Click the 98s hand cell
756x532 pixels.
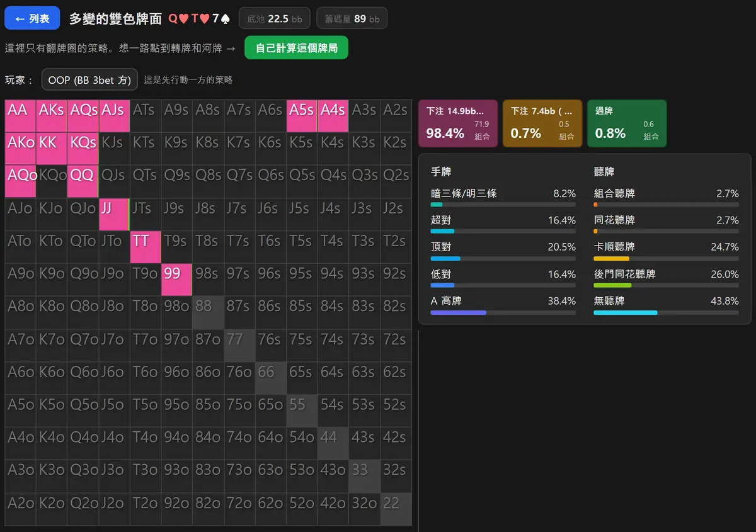208,280
